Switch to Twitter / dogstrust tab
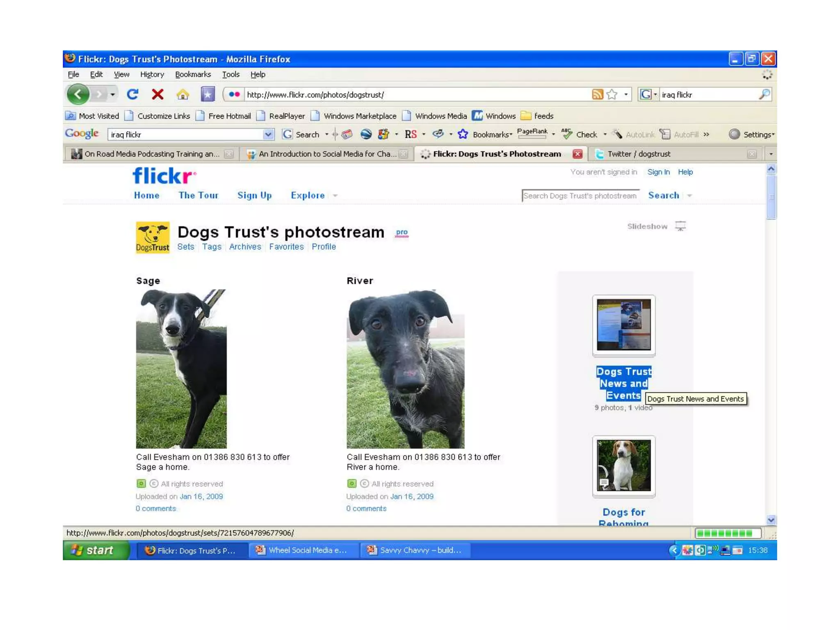Image resolution: width=840 pixels, height=630 pixels. click(639, 154)
